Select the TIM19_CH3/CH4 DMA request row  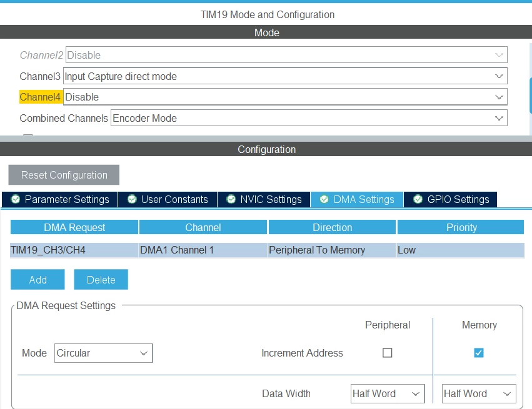268,250
